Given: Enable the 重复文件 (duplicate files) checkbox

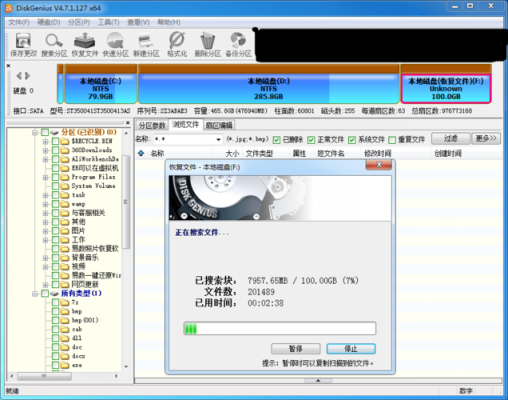Looking at the screenshot, I should coord(392,140).
